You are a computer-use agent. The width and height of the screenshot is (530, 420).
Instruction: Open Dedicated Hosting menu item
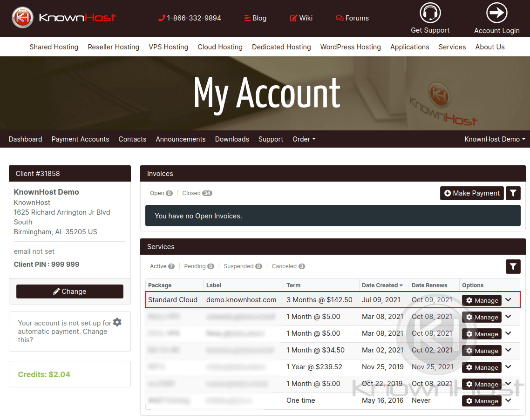click(x=281, y=47)
